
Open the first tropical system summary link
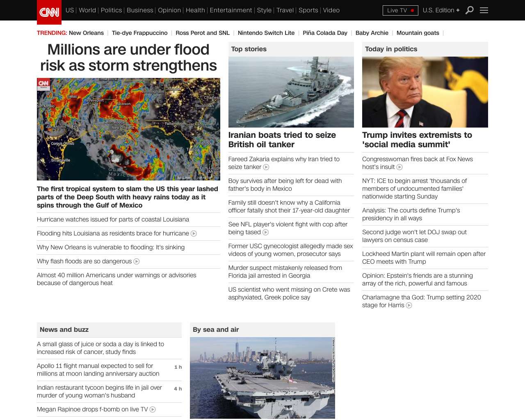tap(128, 197)
